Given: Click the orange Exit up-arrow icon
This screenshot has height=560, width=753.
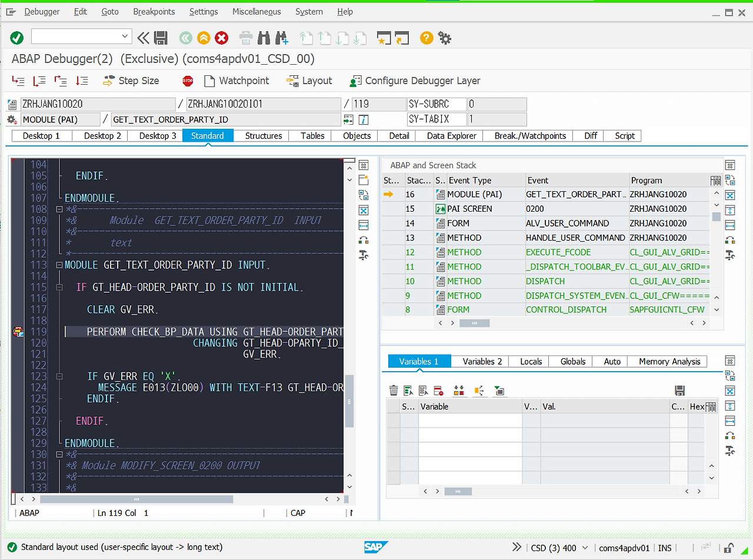Looking at the screenshot, I should (x=204, y=38).
